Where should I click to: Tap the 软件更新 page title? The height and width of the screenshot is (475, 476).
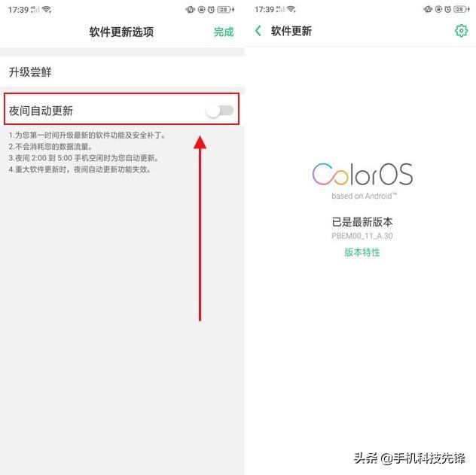pyautogui.click(x=291, y=31)
